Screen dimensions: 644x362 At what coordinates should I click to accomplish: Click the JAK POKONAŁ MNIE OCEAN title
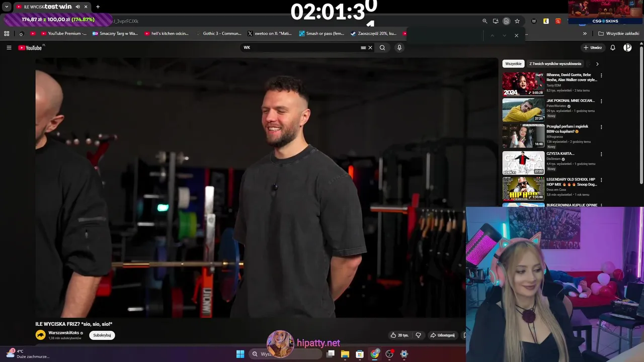point(571,101)
